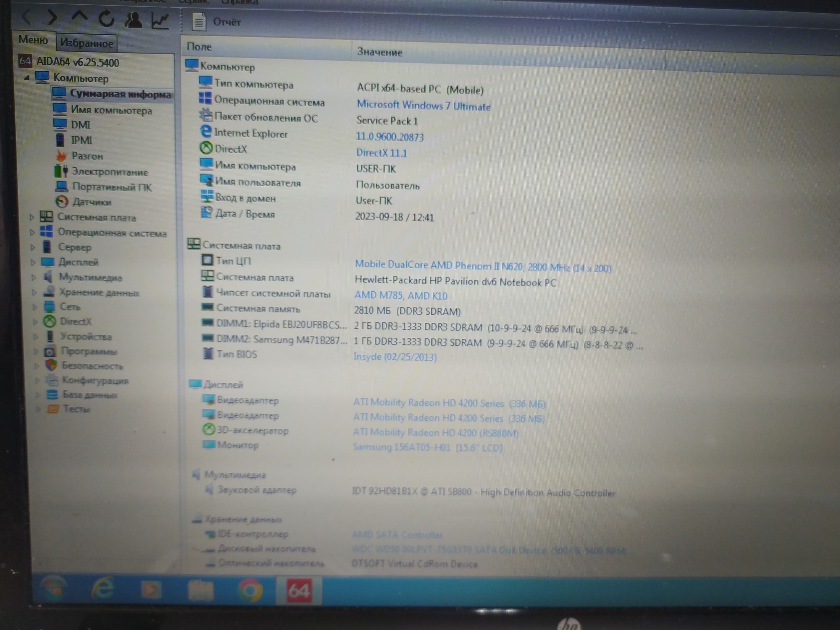
Task: Refresh the report with the Refresh icon
Action: coord(106,18)
